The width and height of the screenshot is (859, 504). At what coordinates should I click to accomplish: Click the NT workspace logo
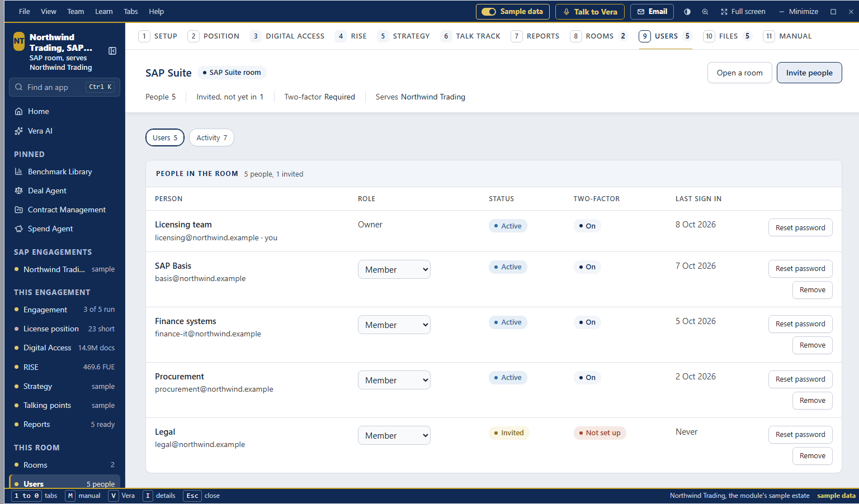click(x=19, y=41)
